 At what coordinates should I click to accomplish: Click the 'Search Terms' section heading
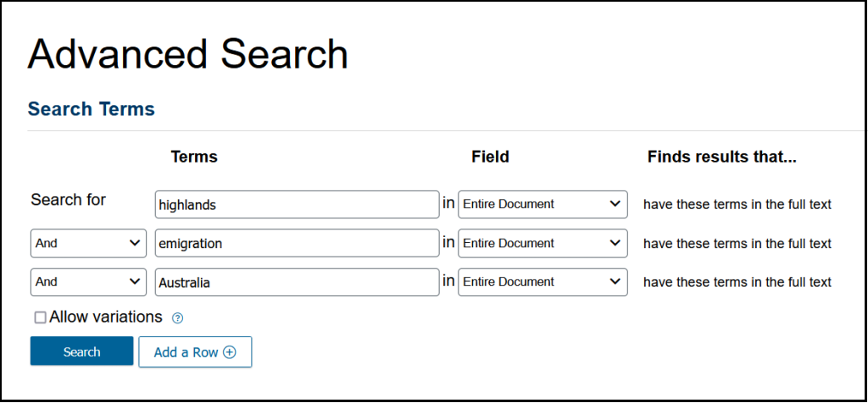(x=91, y=109)
